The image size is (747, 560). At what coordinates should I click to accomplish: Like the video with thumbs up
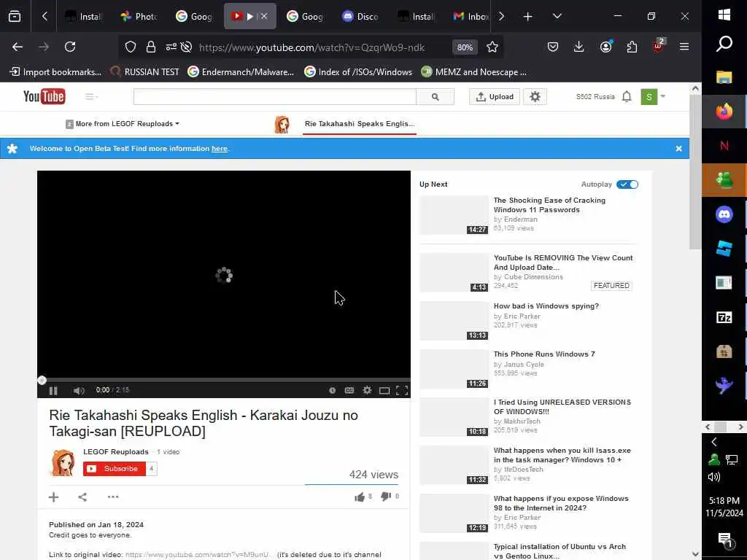click(360, 497)
